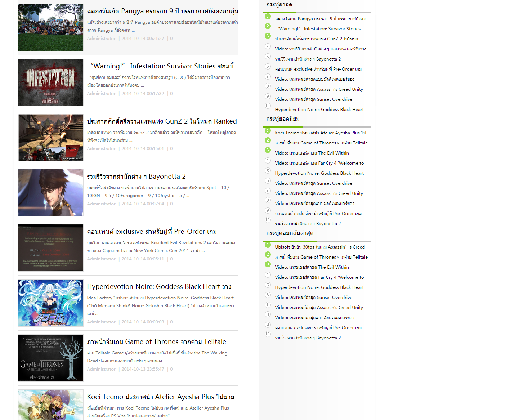Open Assassin's Creed Unity video under กระทู้ตอบกลับล่าสุด
The width and height of the screenshot is (510, 420).
tap(319, 308)
